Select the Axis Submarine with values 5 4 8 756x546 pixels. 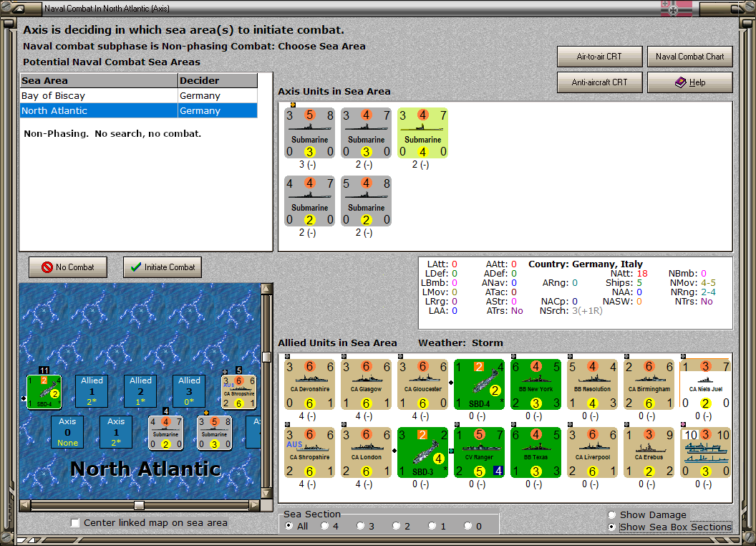pyautogui.click(x=366, y=201)
